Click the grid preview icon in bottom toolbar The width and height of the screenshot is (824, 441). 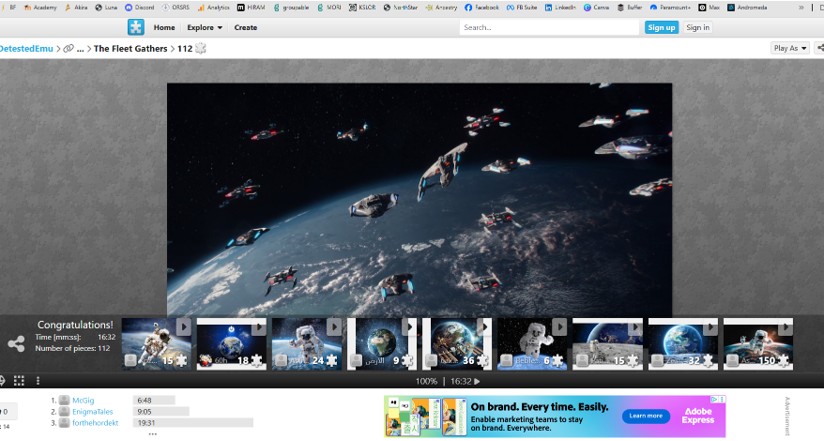[x=19, y=381]
